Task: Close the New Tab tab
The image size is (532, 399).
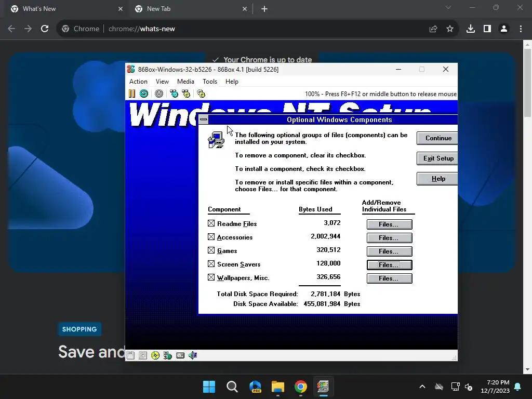Action: click(x=245, y=9)
